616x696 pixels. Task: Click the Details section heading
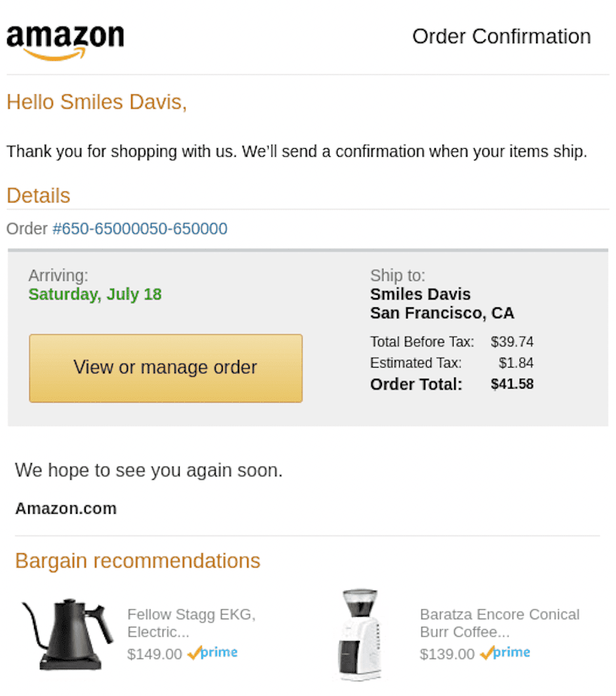tap(38, 196)
